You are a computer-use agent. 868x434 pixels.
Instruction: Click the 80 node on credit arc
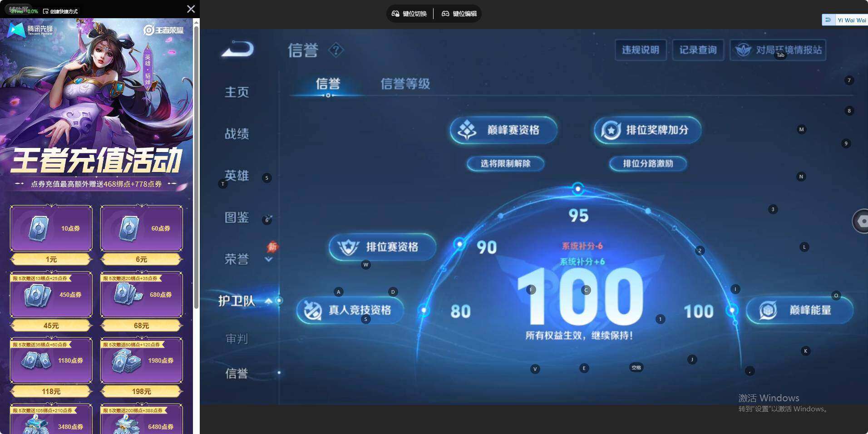[x=424, y=311]
